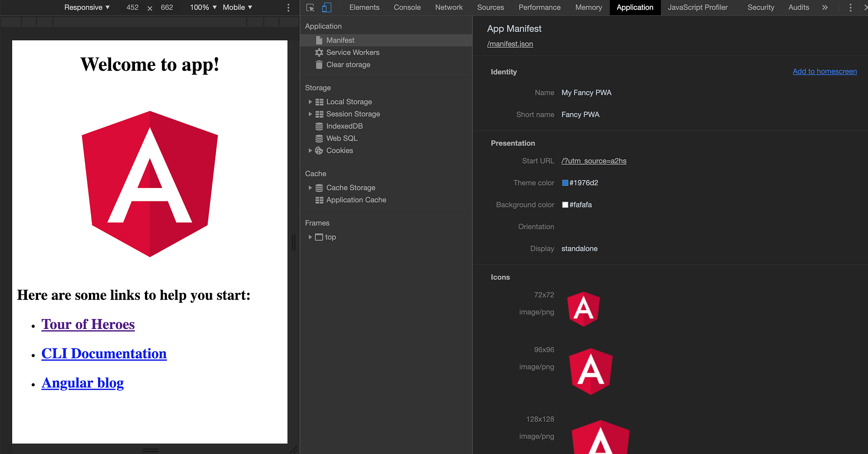Click the Add to homescreen link
Viewport: 868px width, 454px height.
(824, 71)
